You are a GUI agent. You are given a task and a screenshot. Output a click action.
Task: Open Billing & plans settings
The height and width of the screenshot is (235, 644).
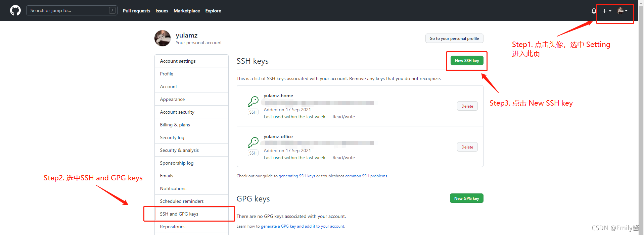[191, 125]
